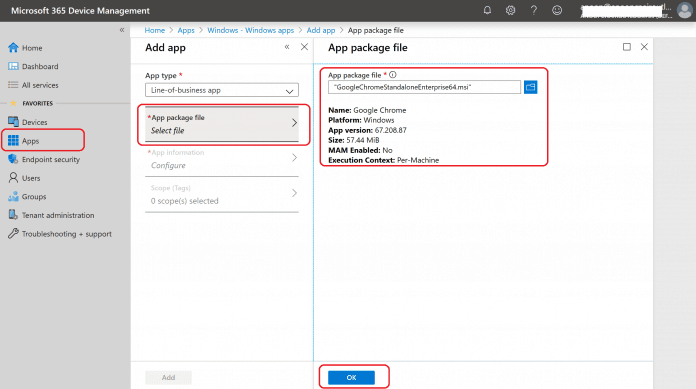Open the settings gear icon
696x389 pixels.
(x=510, y=10)
